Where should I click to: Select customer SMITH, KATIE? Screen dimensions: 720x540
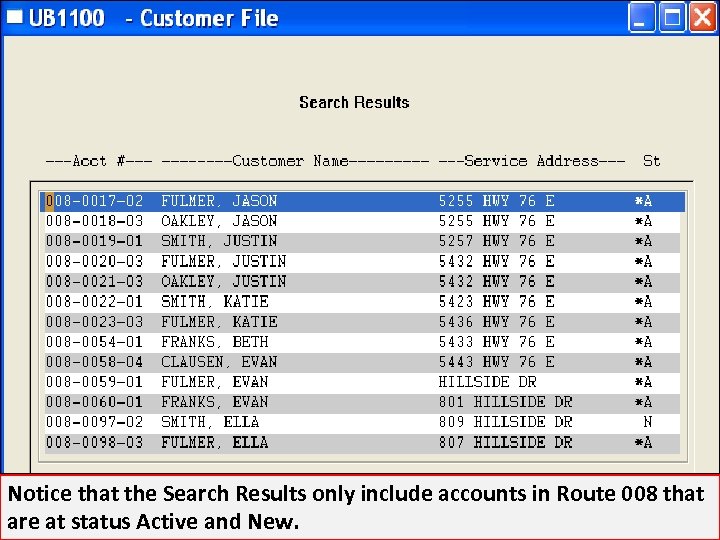point(214,302)
